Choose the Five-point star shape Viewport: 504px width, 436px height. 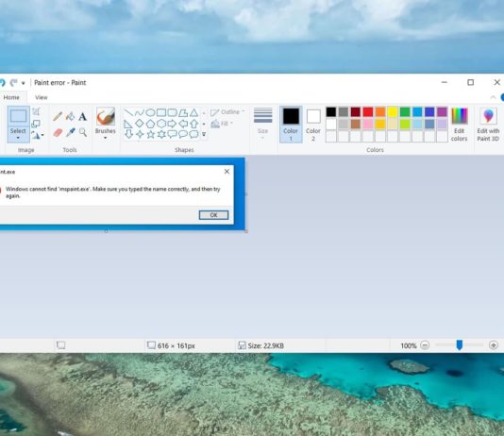pyautogui.click(x=150, y=134)
